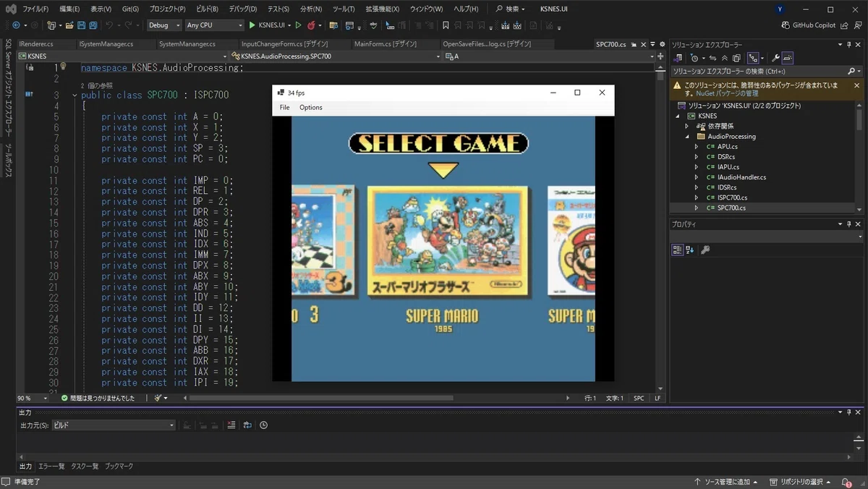Click Collapse All icon in Solution Explorer
868x489 pixels.
tap(725, 58)
